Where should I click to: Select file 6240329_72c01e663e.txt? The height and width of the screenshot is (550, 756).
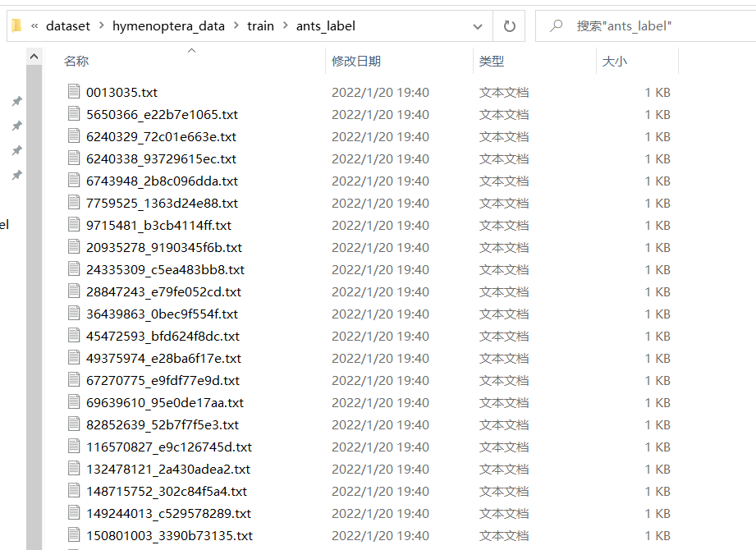click(x=161, y=137)
